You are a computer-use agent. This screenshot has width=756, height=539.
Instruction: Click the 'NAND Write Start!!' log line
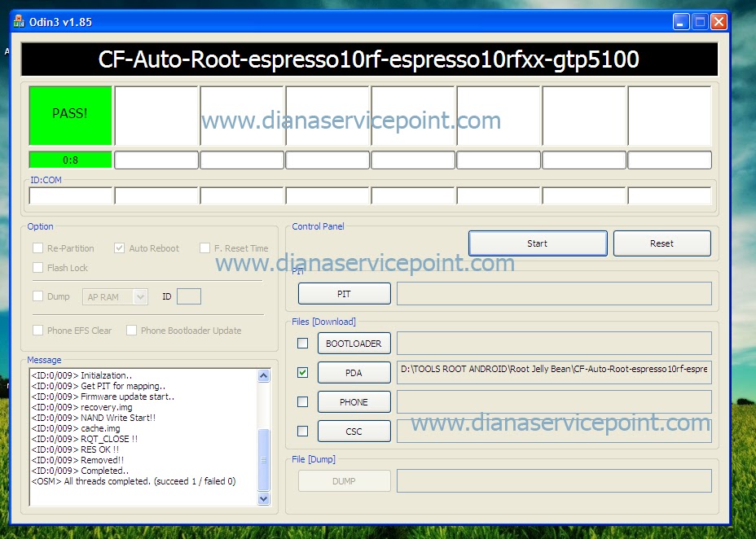coord(94,418)
